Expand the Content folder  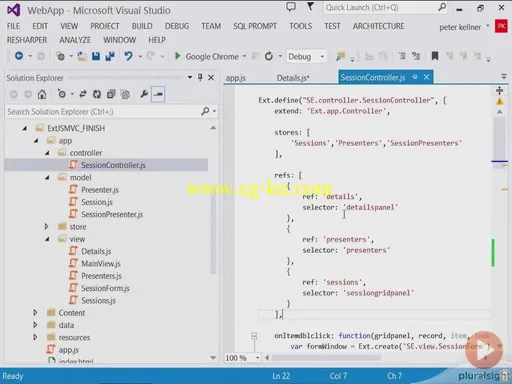(35, 313)
